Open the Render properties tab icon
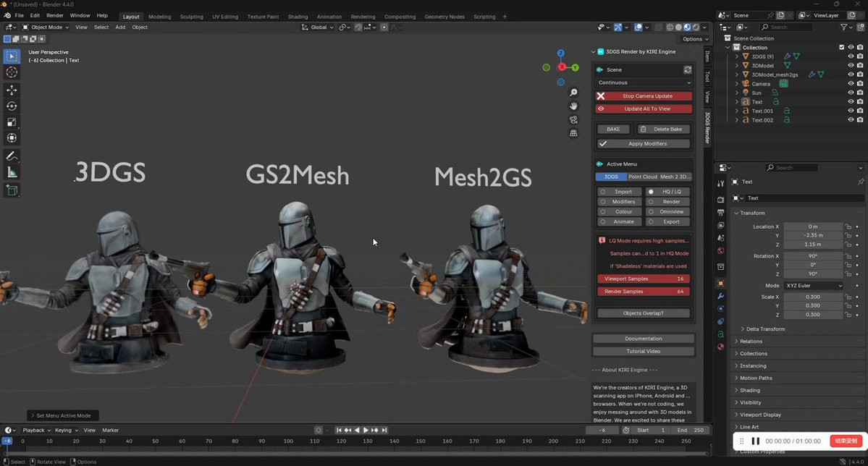 (x=720, y=199)
